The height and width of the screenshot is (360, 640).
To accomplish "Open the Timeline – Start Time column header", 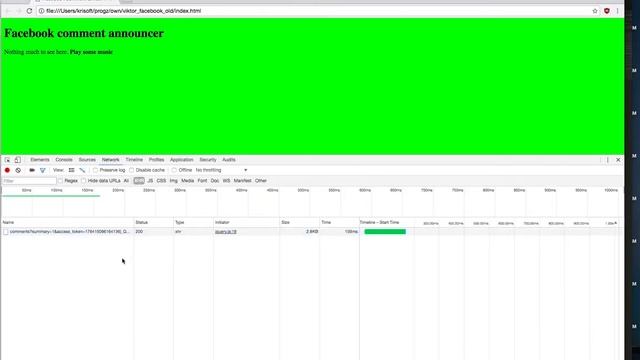I will (x=379, y=222).
